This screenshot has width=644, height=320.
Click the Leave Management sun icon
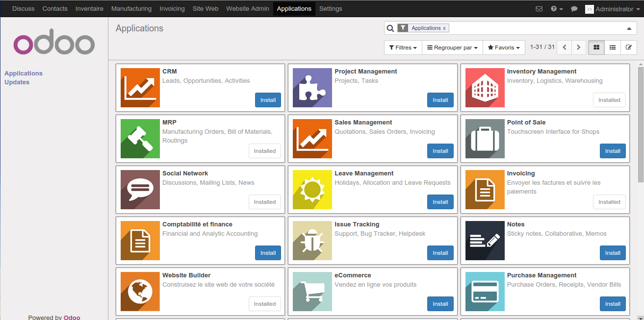pyautogui.click(x=312, y=190)
